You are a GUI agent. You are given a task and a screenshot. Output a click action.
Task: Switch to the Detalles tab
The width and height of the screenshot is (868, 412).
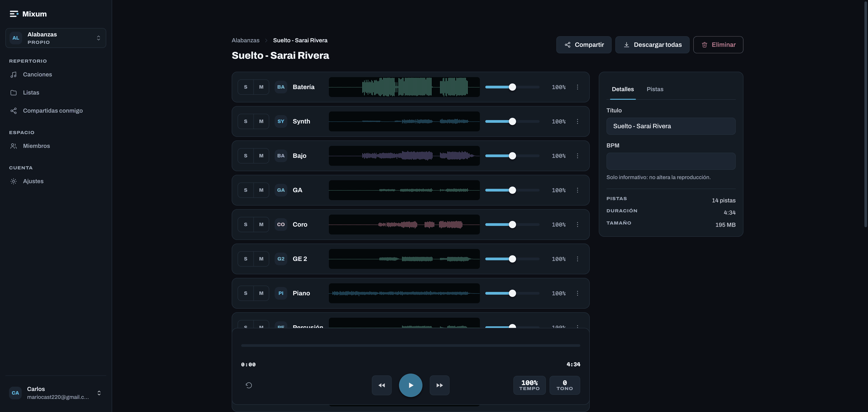(623, 89)
